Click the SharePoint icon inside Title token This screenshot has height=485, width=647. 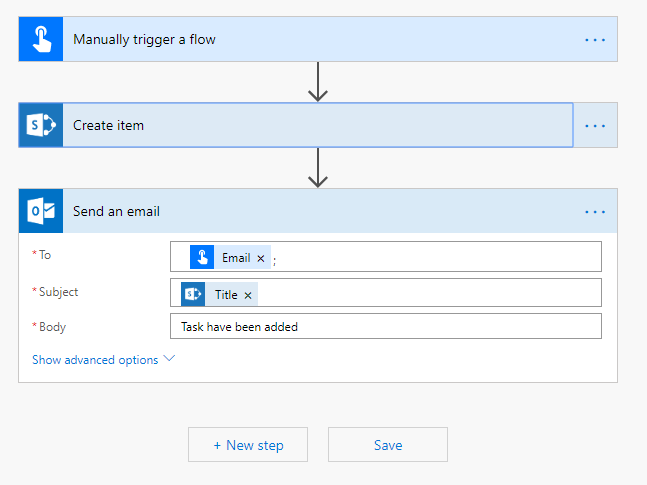tap(194, 294)
